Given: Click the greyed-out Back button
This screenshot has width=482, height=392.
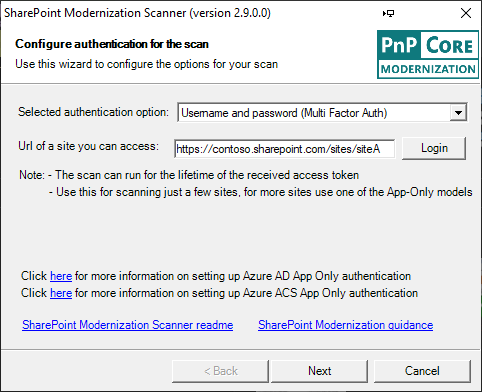Looking at the screenshot, I should pos(220,371).
